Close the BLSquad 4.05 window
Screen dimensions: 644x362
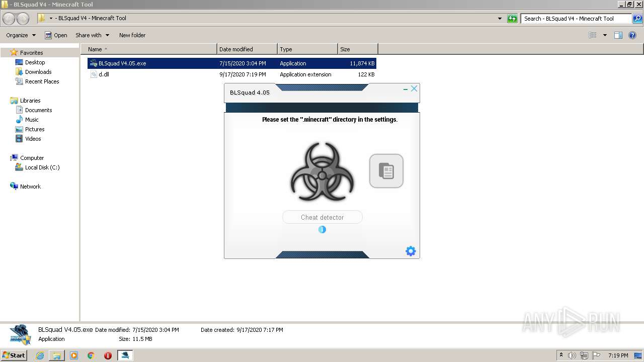click(x=414, y=88)
